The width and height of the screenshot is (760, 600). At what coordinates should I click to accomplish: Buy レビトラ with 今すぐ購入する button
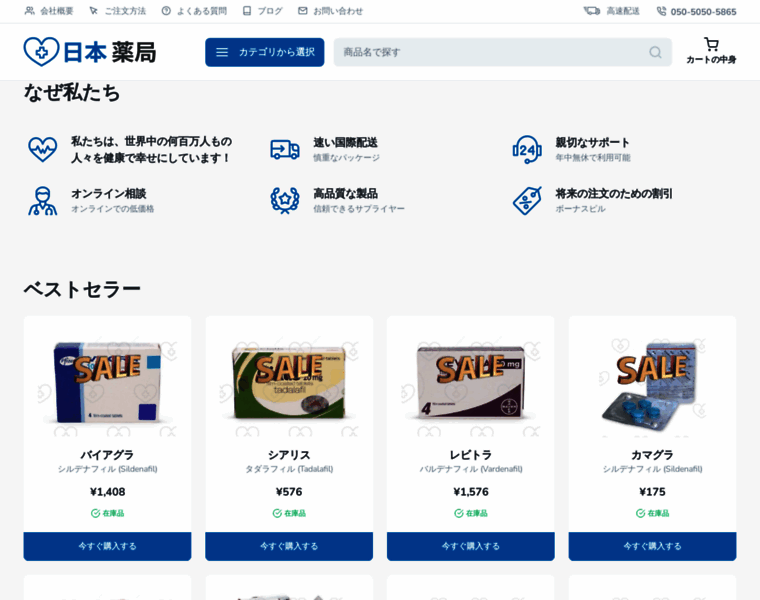pos(470,546)
